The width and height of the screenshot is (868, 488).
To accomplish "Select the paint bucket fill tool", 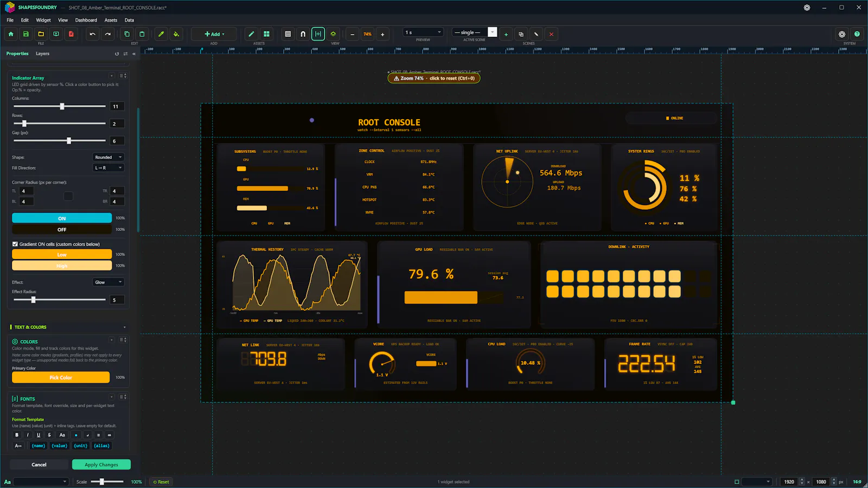I will tap(176, 34).
